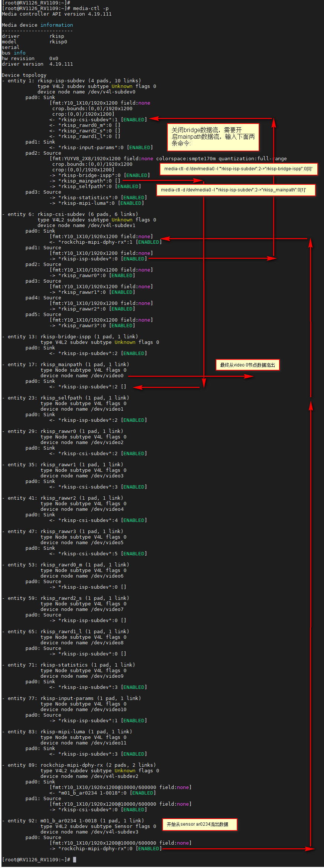Viewport: 324px width, 868px height.
Task: Click 'entity 59: rkisp_rawrd2_s' header line
Action: click(x=66, y=598)
